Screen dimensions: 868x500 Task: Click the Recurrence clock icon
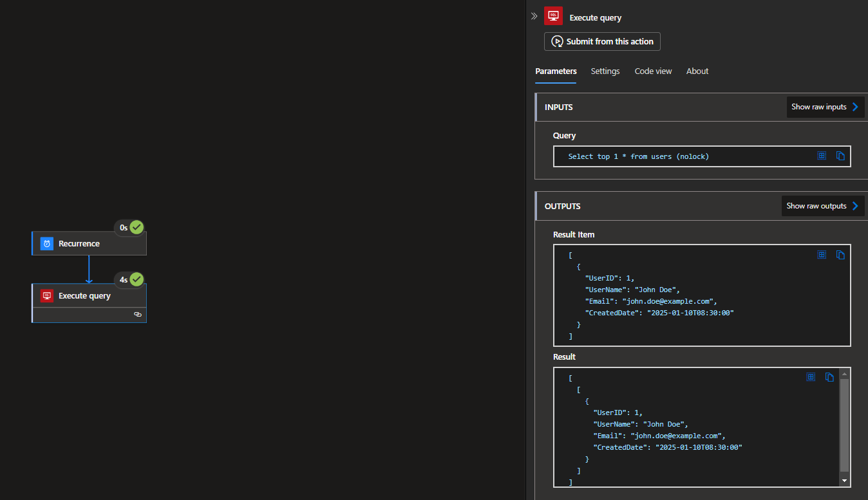47,244
